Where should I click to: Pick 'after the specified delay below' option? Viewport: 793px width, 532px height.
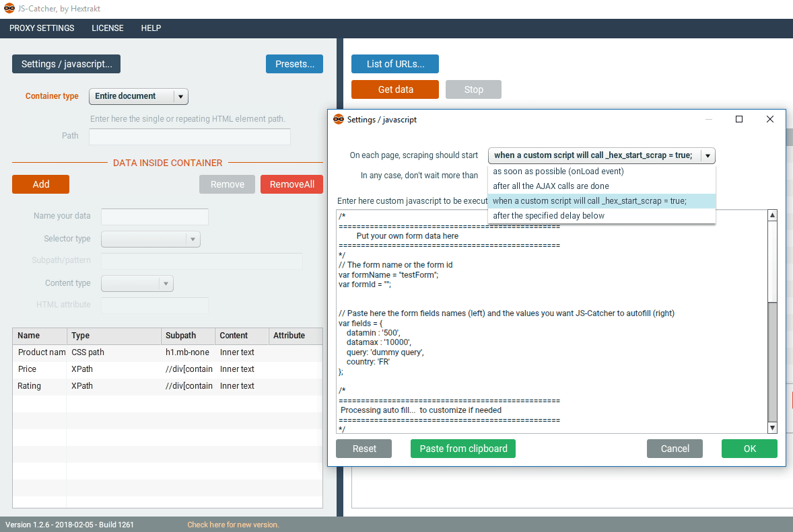pyautogui.click(x=601, y=216)
